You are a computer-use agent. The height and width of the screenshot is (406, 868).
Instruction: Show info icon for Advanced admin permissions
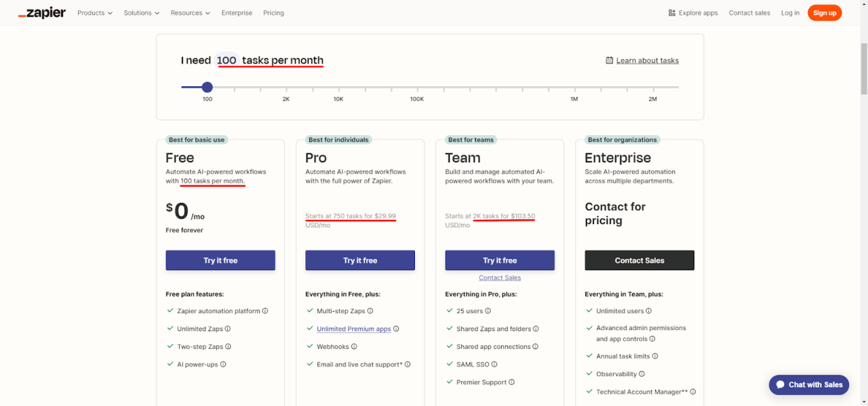click(x=653, y=339)
